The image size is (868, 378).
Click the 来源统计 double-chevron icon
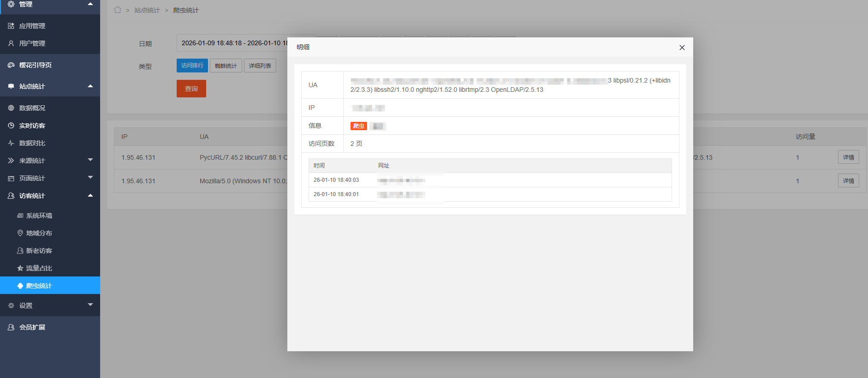point(11,161)
